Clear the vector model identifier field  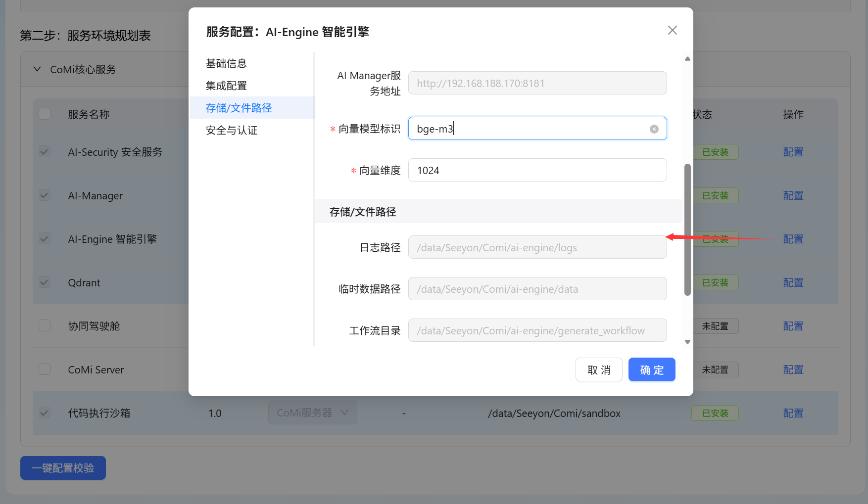tap(654, 129)
